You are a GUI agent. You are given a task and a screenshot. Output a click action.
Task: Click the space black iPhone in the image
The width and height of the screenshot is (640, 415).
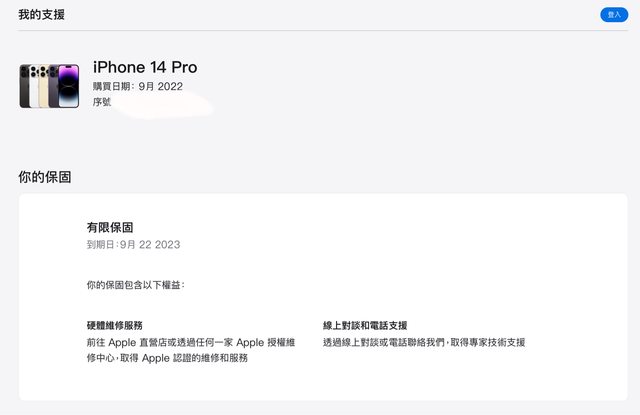[25, 86]
